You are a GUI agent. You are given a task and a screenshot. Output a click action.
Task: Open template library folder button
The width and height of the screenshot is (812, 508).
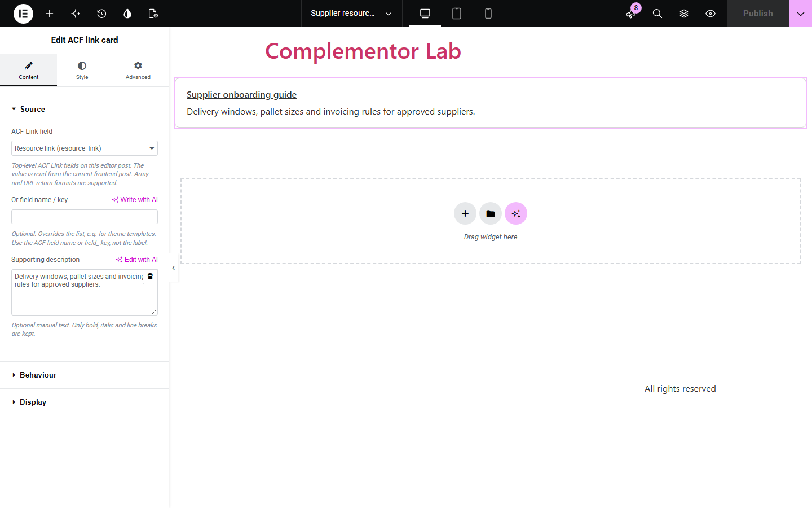[x=491, y=213]
